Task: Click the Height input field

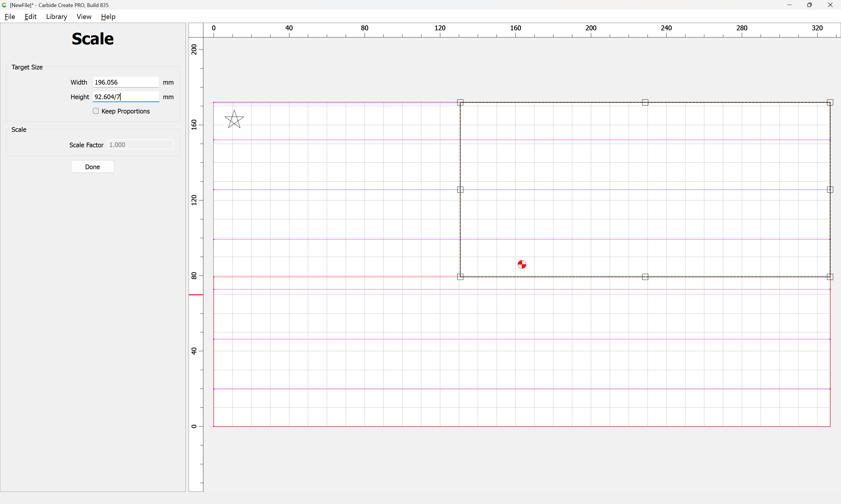Action: pos(126,97)
